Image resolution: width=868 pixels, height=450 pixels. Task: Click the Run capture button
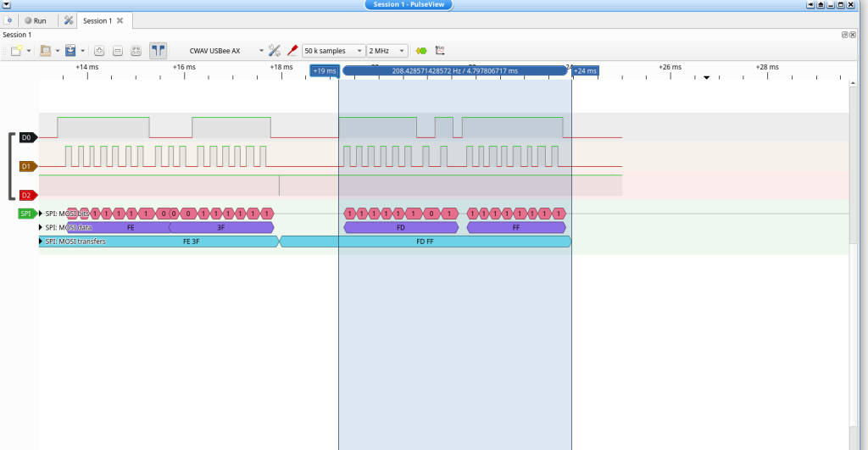pyautogui.click(x=35, y=20)
